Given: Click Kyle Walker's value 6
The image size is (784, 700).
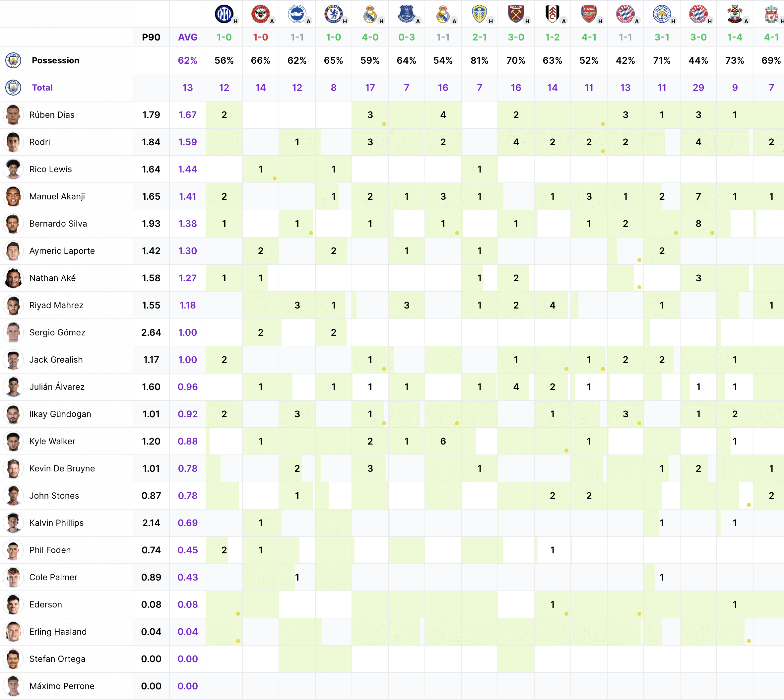Looking at the screenshot, I should tap(443, 441).
